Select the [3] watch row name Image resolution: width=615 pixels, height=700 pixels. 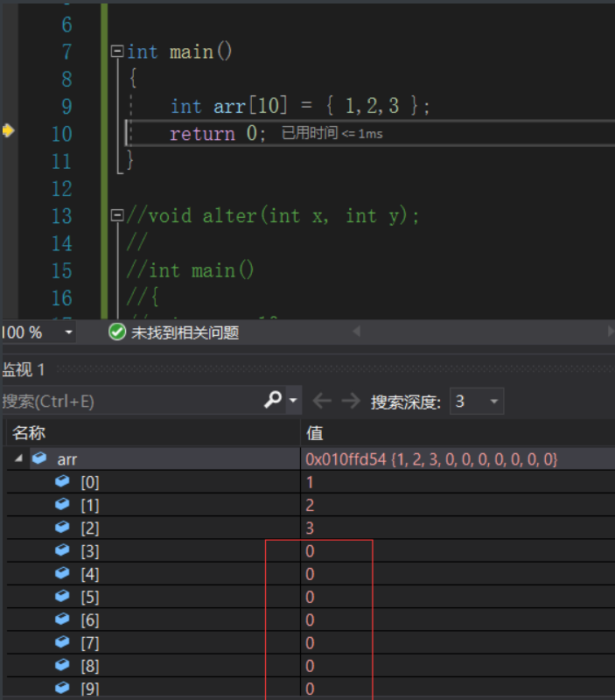point(90,551)
